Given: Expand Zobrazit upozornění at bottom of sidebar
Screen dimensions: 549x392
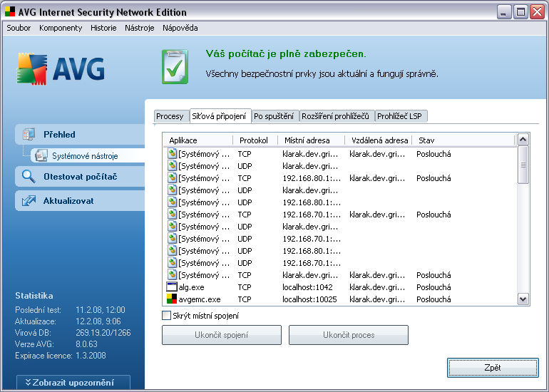Looking at the screenshot, I should coord(73,382).
